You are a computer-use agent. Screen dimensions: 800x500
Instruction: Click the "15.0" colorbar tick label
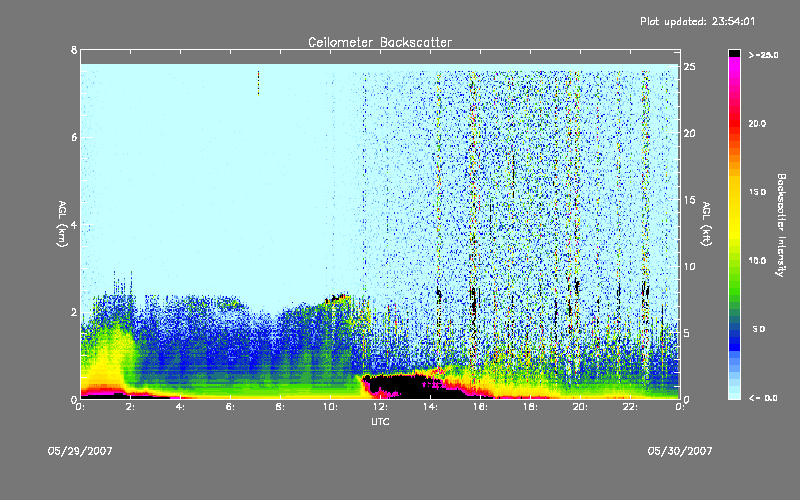point(757,192)
